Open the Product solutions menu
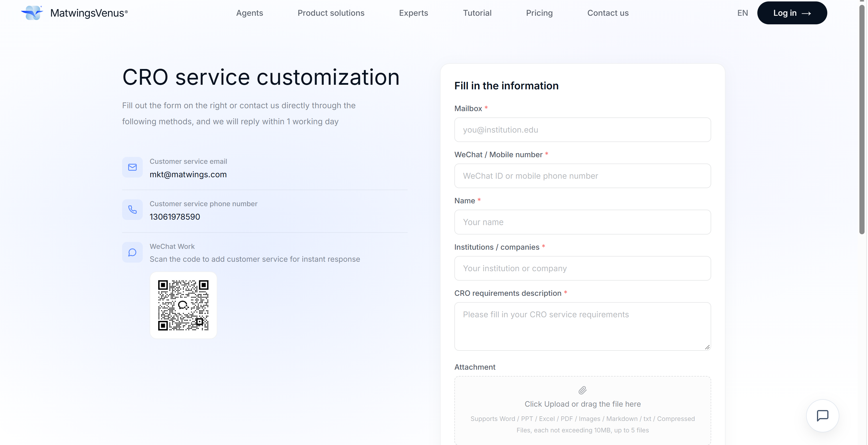868x445 pixels. (331, 13)
